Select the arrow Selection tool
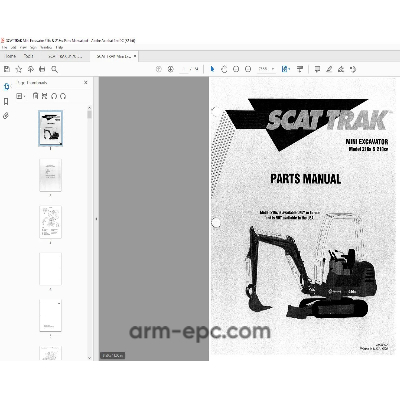The image size is (400, 400). 212,69
